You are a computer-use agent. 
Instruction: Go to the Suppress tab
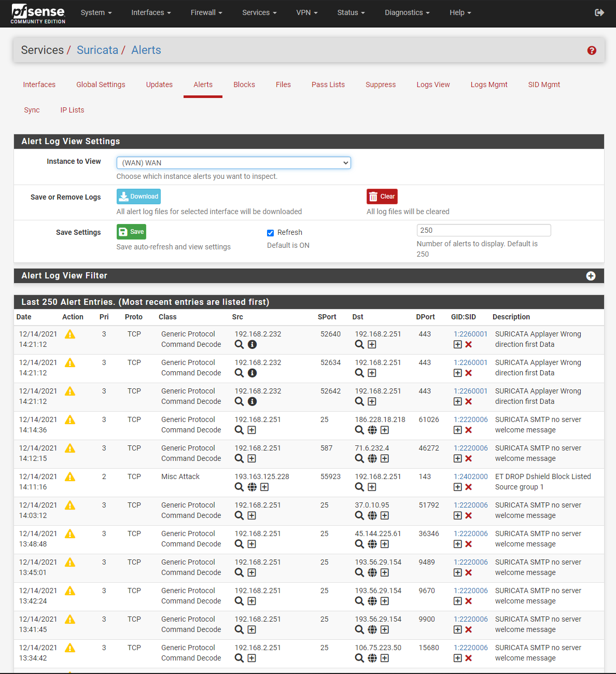[380, 85]
